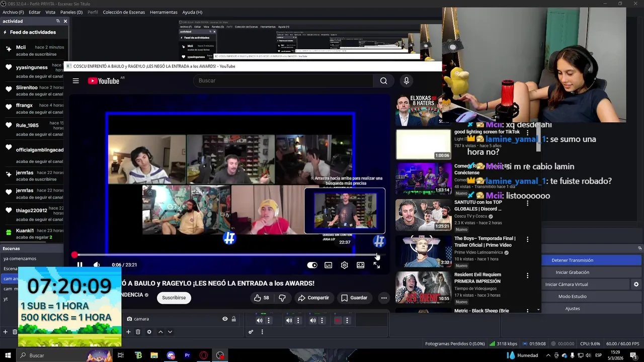Open Opera browser from taskbar
This screenshot has width=644, height=362.
(203, 355)
